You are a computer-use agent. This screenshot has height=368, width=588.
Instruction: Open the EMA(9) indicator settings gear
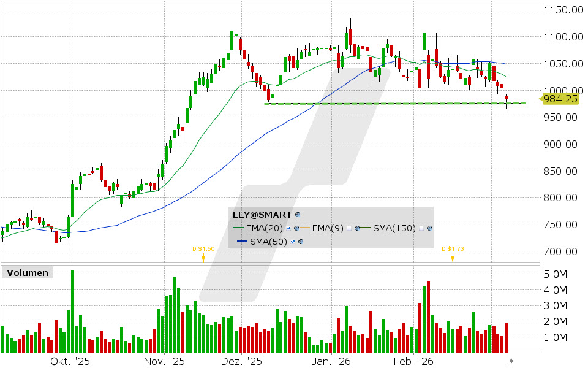click(356, 228)
